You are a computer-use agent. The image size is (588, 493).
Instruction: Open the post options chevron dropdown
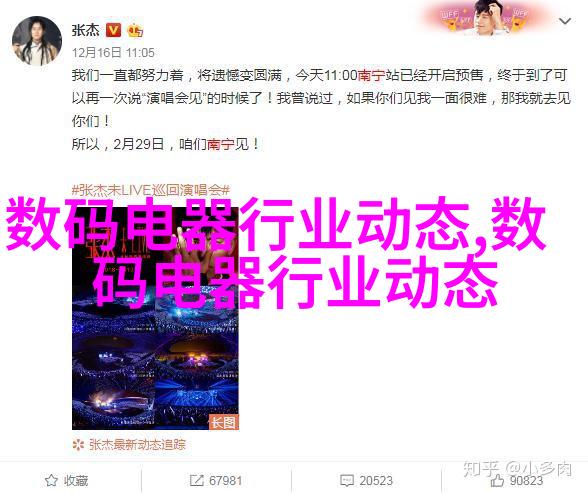565,21
